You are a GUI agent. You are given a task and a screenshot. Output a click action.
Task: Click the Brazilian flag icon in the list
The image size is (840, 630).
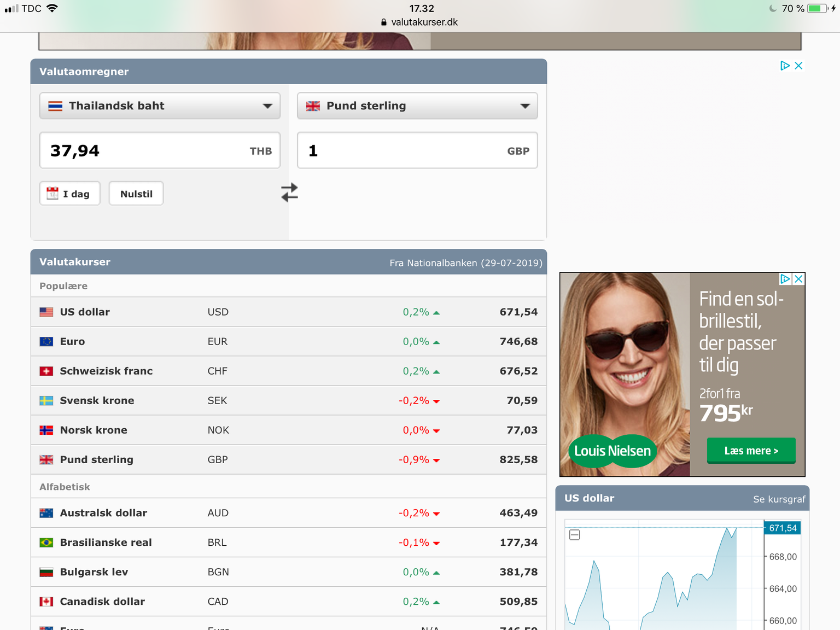coord(46,542)
